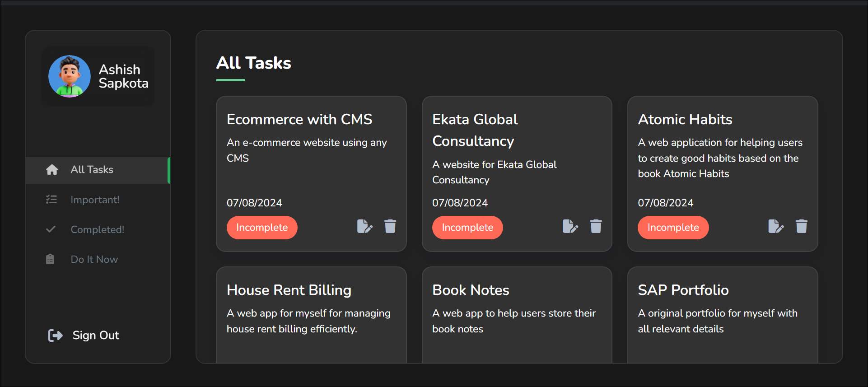The width and height of the screenshot is (868, 387).
Task: Click the home icon beside All Tasks
Action: (52, 170)
